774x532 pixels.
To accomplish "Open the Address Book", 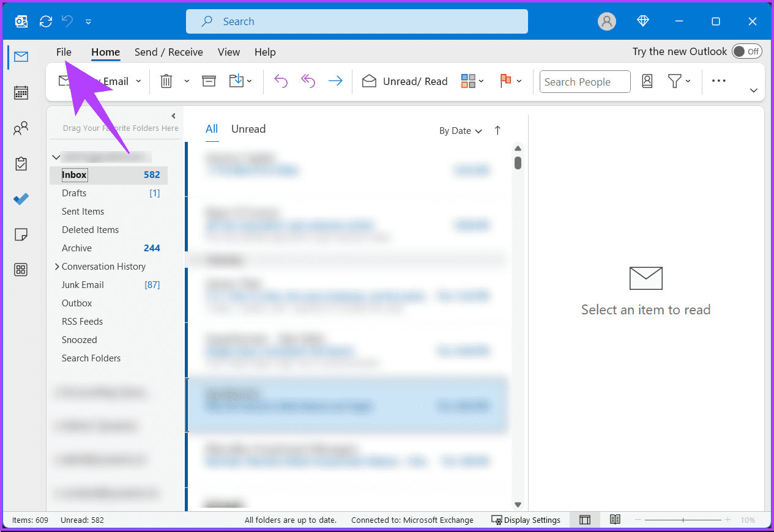I will coord(647,81).
